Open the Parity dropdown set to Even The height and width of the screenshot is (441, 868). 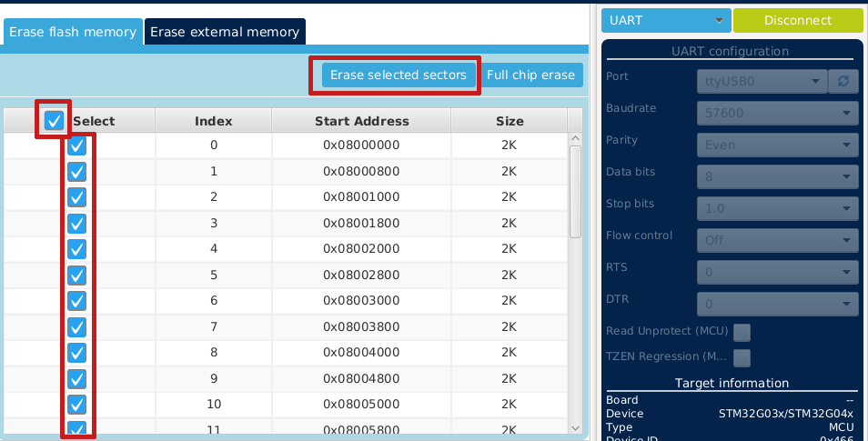click(x=778, y=145)
